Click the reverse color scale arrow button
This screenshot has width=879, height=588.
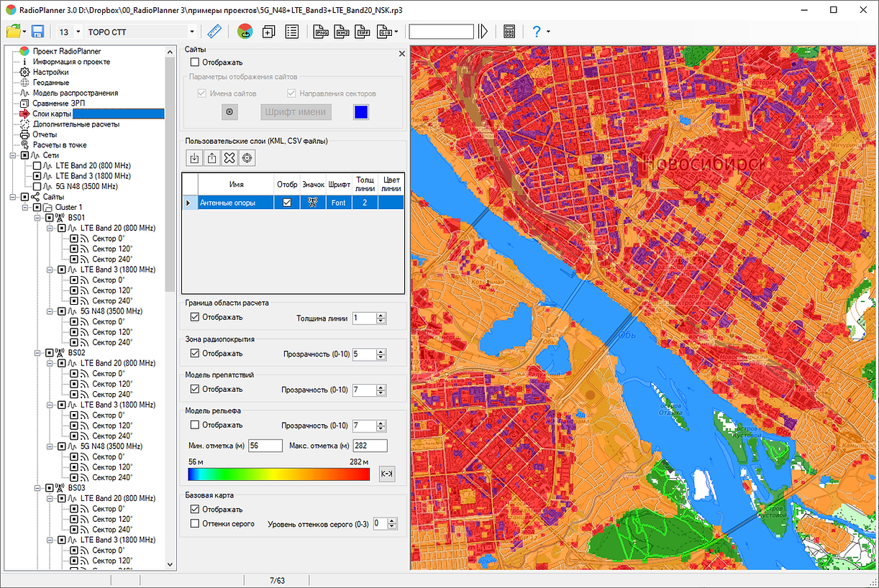pyautogui.click(x=387, y=474)
